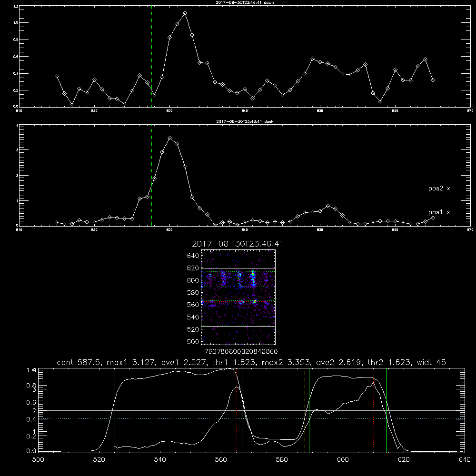The image size is (476, 476).
Task: Click the "3" y-axis label of the dusk plot
Action: click(17, 150)
